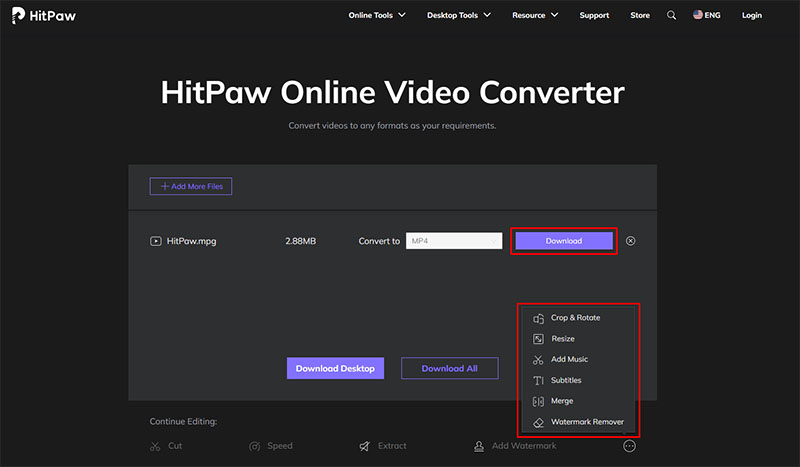Click the Extract icon

pos(364,447)
